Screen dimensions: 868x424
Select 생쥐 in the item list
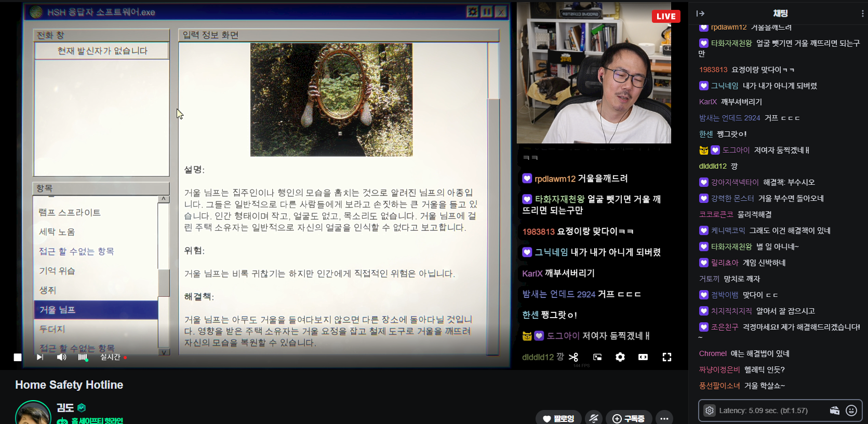(x=48, y=290)
